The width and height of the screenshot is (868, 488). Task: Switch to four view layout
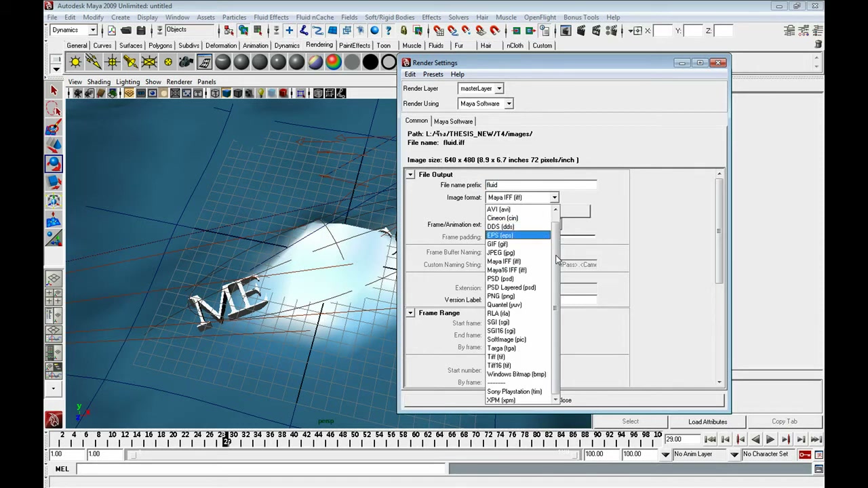tap(54, 297)
